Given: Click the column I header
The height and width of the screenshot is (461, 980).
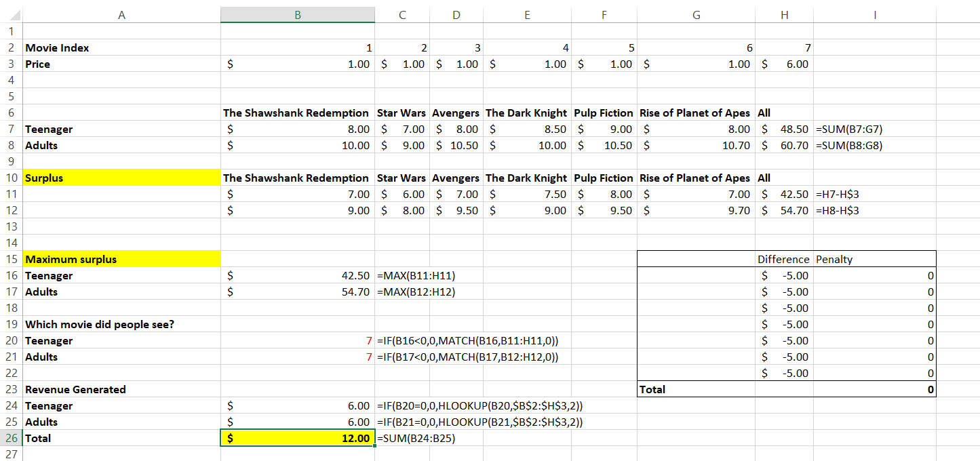Looking at the screenshot, I should tap(875, 15).
